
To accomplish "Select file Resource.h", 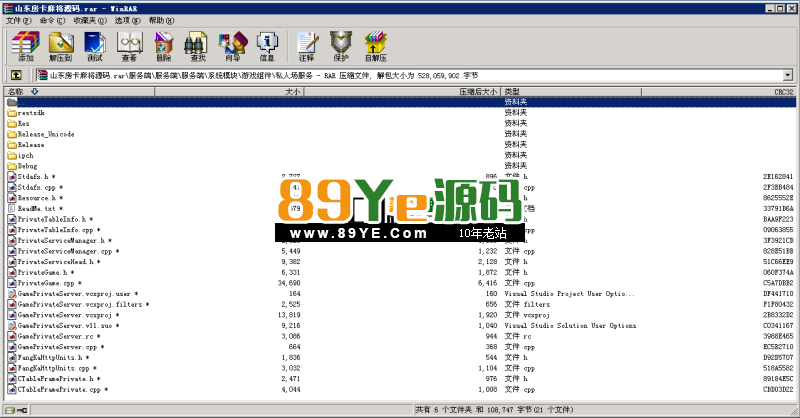I will point(37,198).
